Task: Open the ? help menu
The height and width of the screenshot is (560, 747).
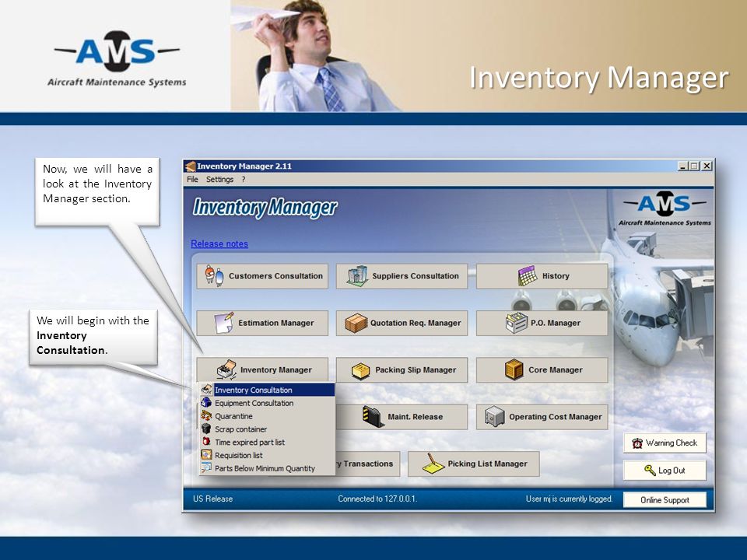Action: pos(244,180)
